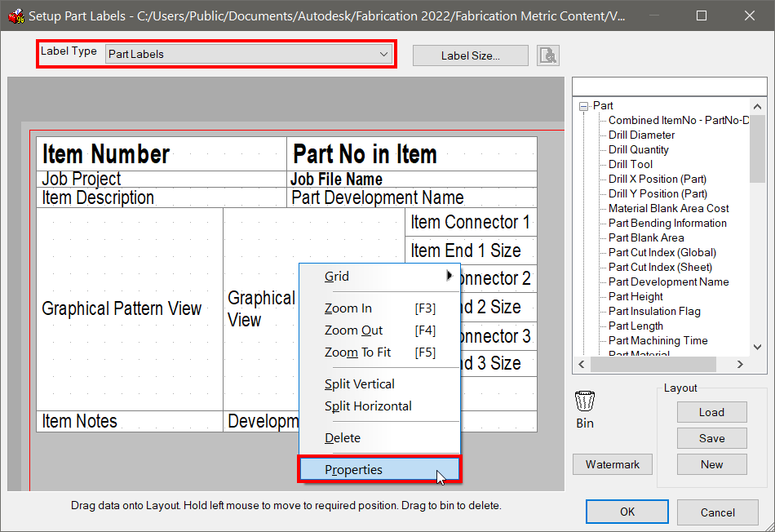Confirm changes with the OK button
The width and height of the screenshot is (775, 532).
627,512
